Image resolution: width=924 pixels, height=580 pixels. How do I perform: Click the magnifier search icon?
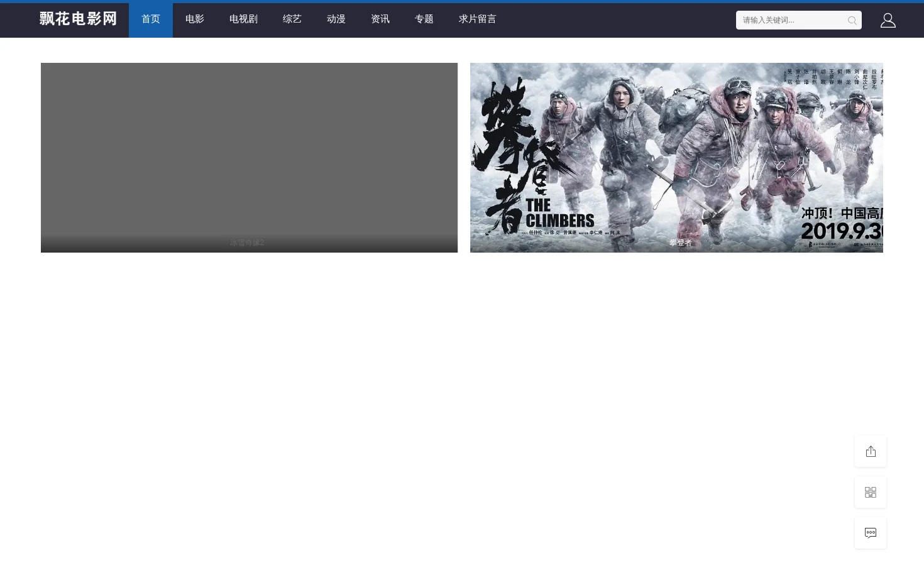tap(852, 21)
